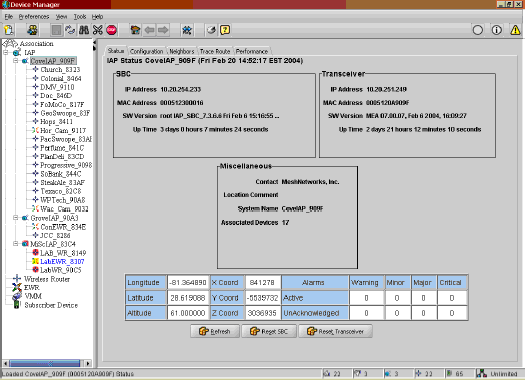
Task: Open the Preferences menu
Action: pos(34,16)
